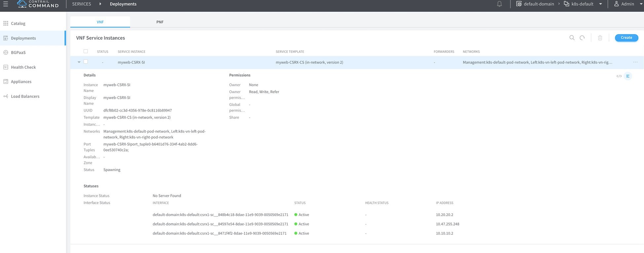644x253 pixels.
Task: Click the BGPaaS sidebar icon
Action: pos(6,52)
